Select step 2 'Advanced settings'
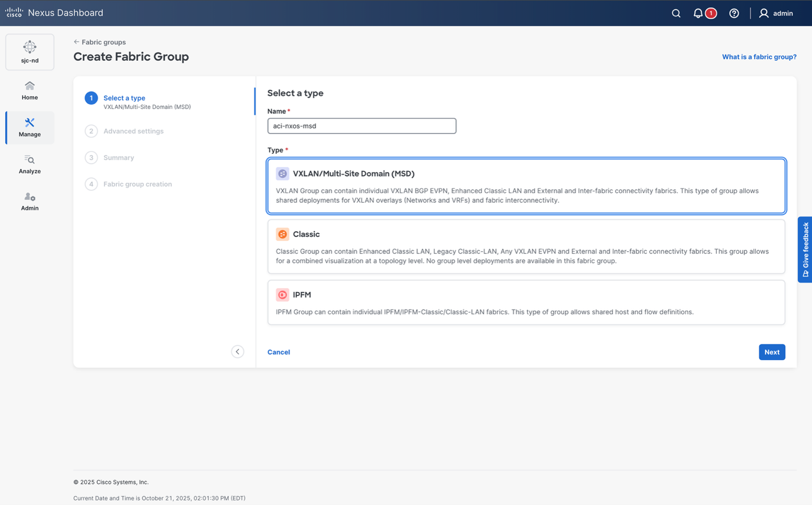The width and height of the screenshot is (812, 505). [x=124, y=131]
